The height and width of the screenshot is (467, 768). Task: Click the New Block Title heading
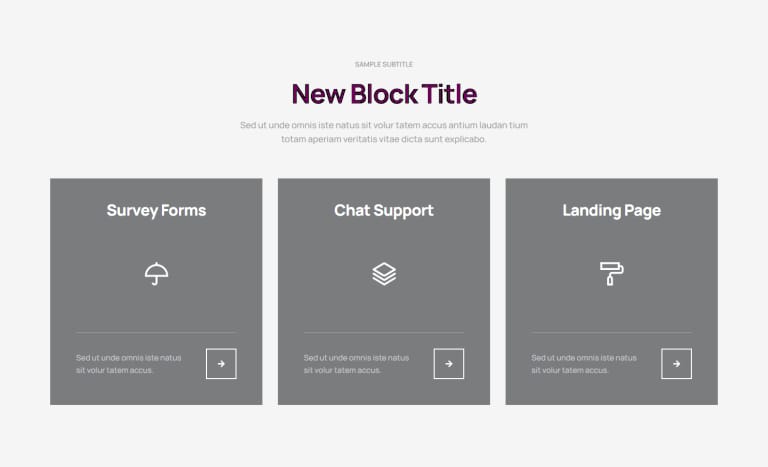click(384, 94)
